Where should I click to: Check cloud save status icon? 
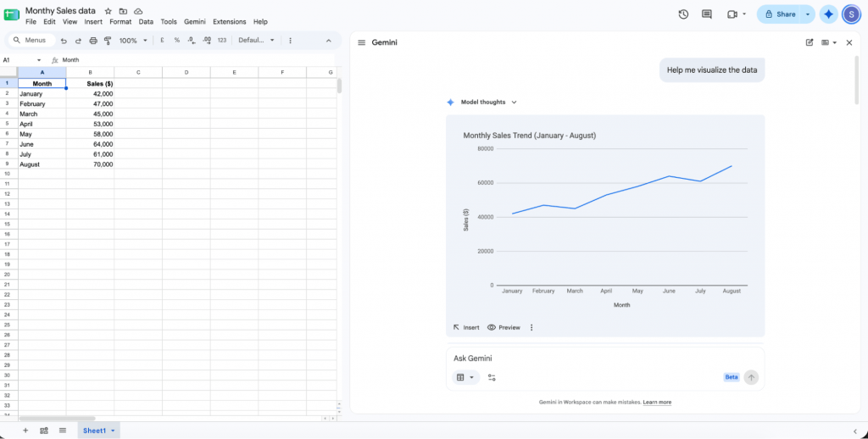click(138, 11)
